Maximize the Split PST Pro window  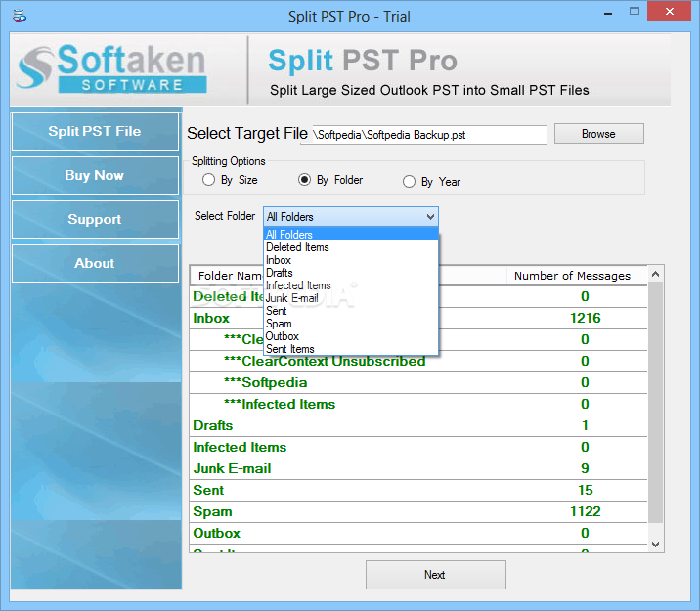tap(634, 12)
